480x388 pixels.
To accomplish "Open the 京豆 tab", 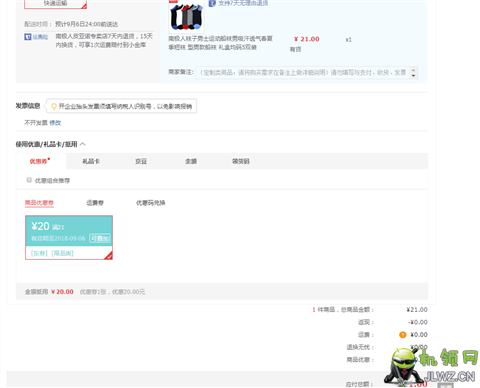I will point(141,161).
